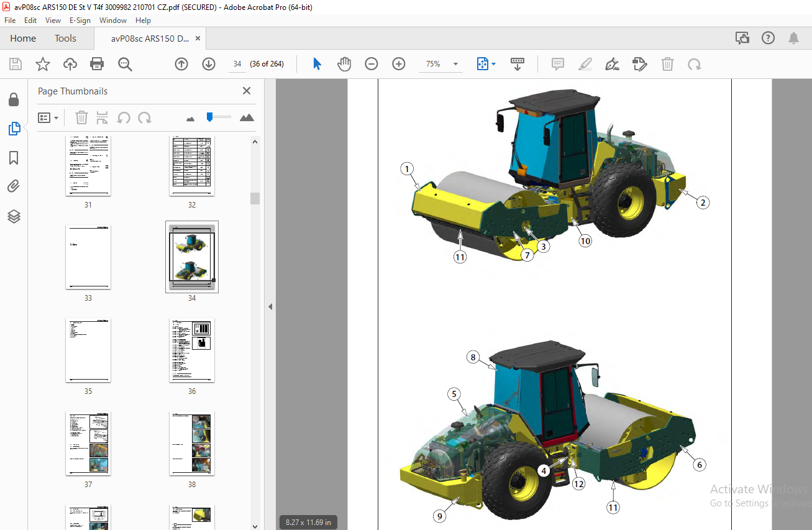The width and height of the screenshot is (812, 530).
Task: Open the Attachments paperclip panel
Action: pyautogui.click(x=14, y=186)
